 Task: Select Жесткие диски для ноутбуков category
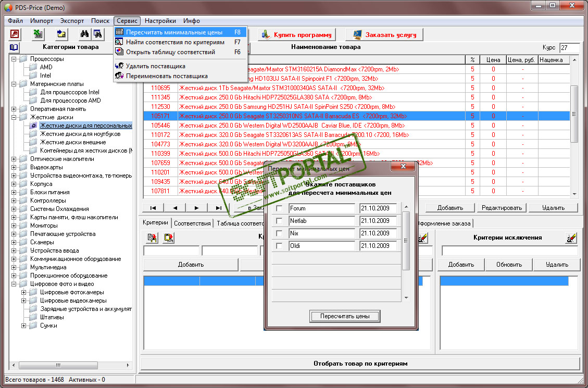[80, 134]
